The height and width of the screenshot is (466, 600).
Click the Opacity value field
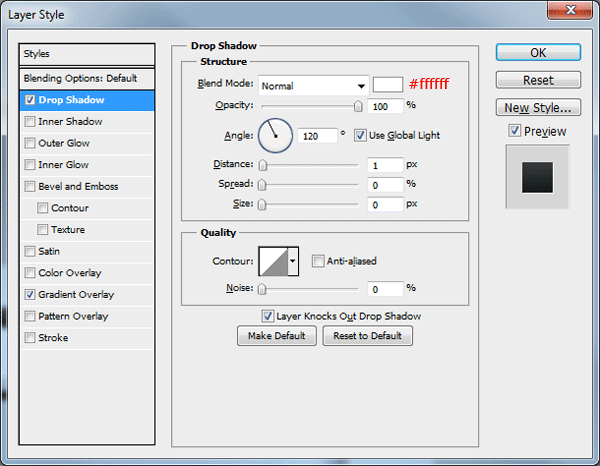(385, 106)
